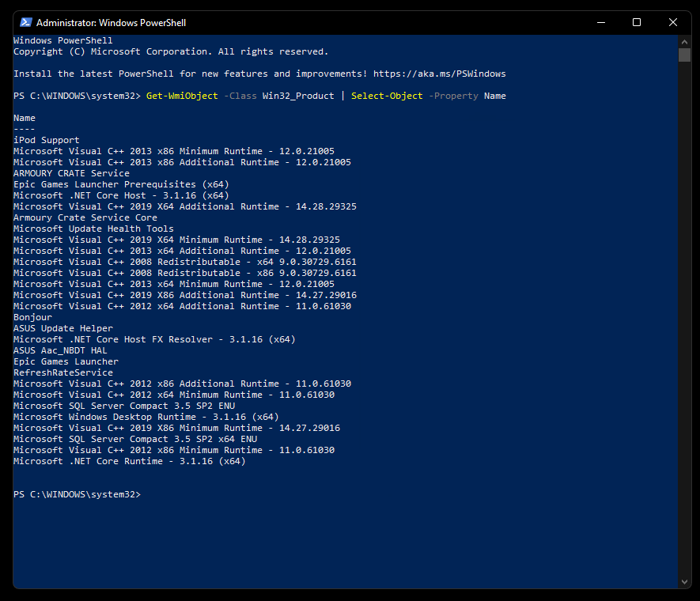Click the RefreshRateService entry

click(63, 372)
